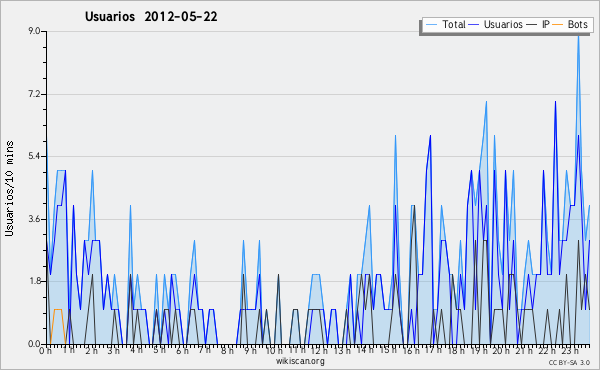Click the y-axis value 5.4
The width and height of the screenshot is (600, 370).
(x=34, y=156)
